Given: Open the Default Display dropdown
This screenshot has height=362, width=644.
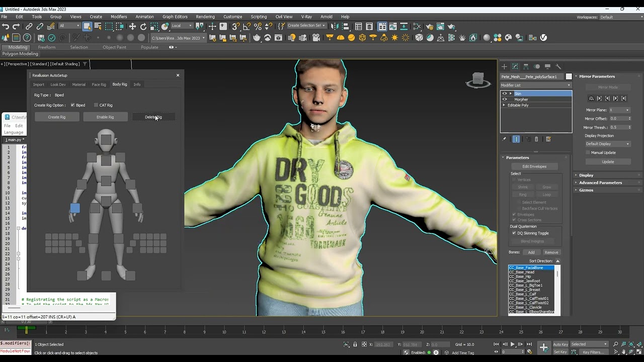Looking at the screenshot, I should point(607,144).
